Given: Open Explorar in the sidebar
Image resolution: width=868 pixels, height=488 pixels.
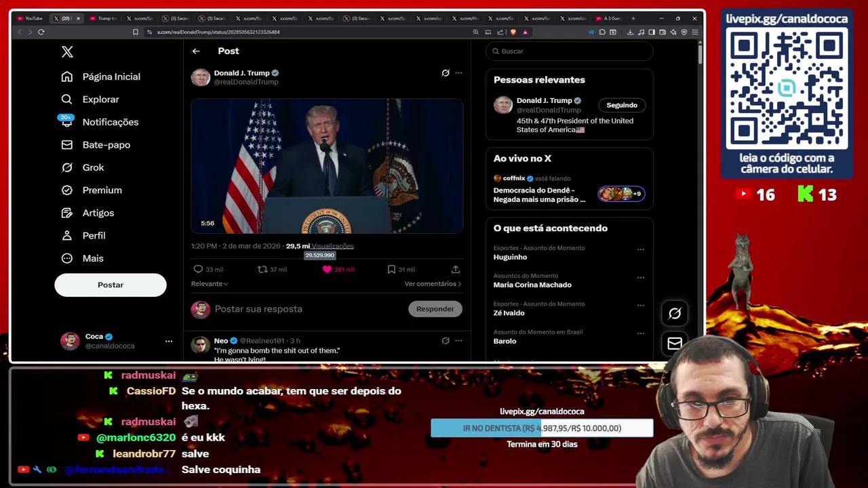Looking at the screenshot, I should 90,100.
